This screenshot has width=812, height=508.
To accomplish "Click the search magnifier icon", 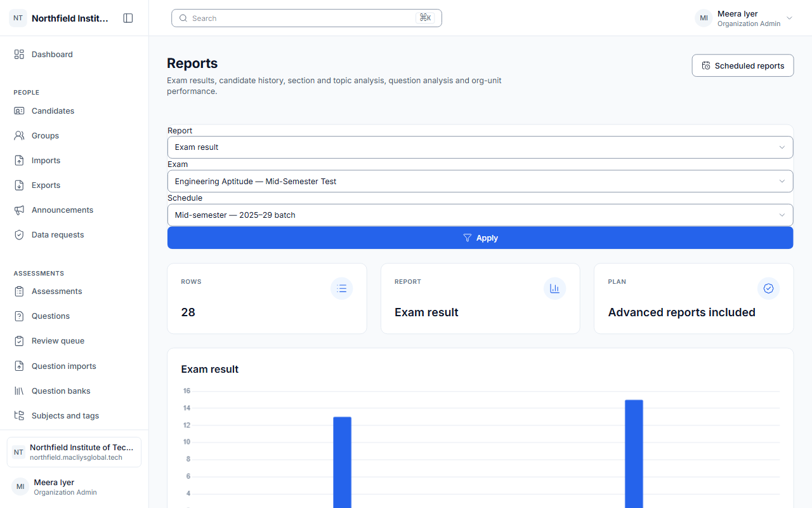I will tap(183, 18).
